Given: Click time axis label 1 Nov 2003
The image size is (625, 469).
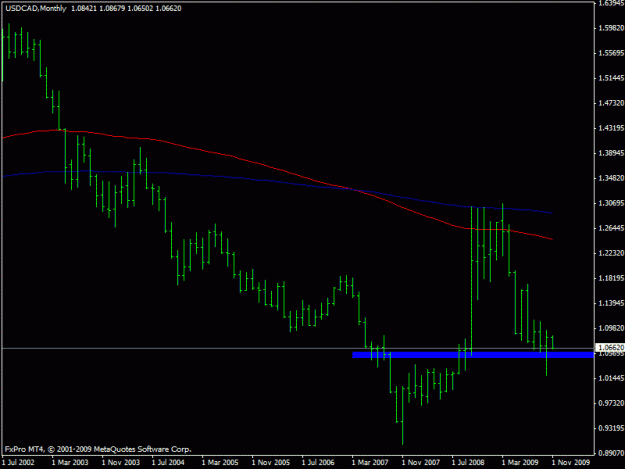Looking at the screenshot, I should point(120,463).
